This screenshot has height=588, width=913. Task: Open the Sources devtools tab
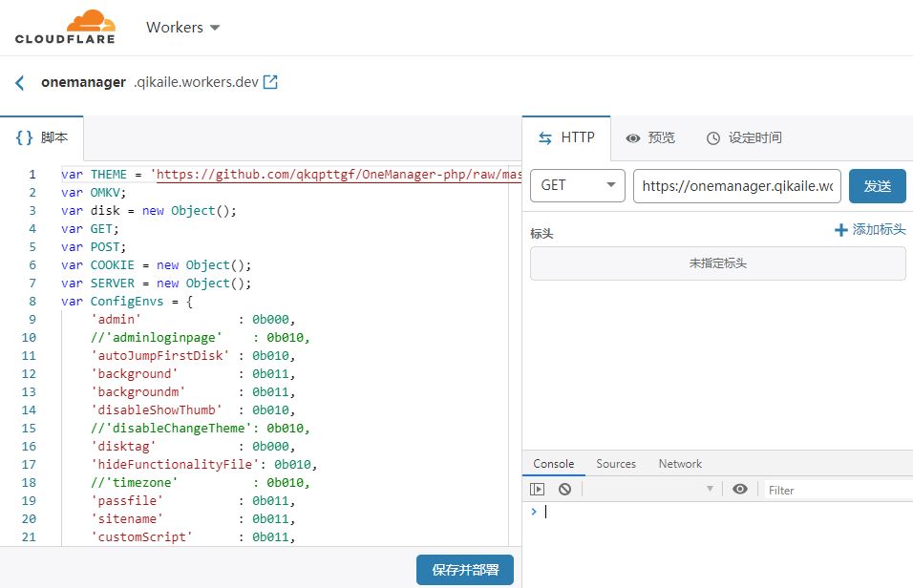tap(616, 464)
